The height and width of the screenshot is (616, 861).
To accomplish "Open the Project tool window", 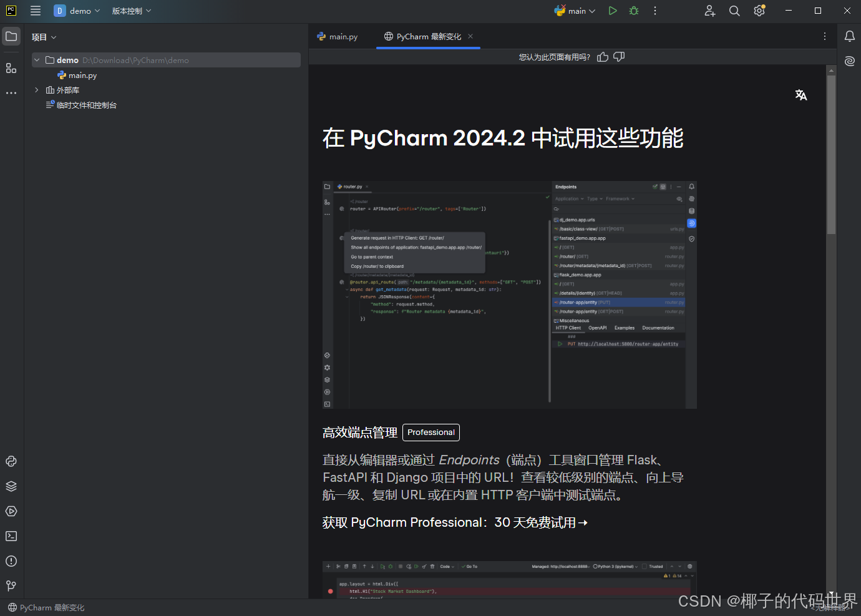I will point(11,36).
